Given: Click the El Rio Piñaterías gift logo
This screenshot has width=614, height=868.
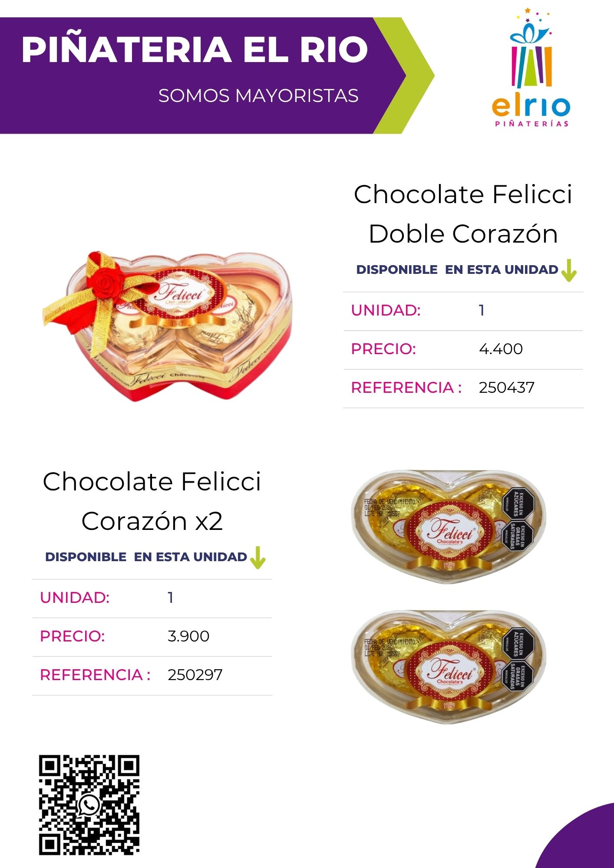Looking at the screenshot, I should tap(531, 67).
